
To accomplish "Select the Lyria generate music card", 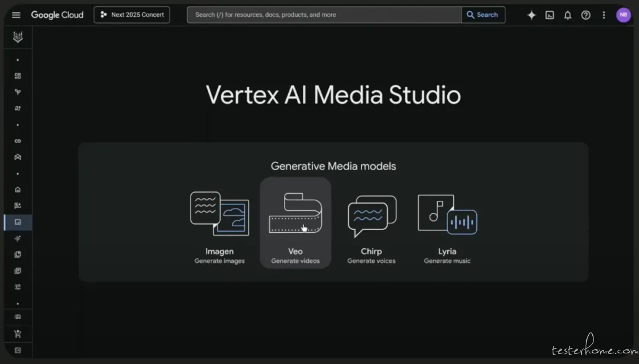I will (447, 223).
